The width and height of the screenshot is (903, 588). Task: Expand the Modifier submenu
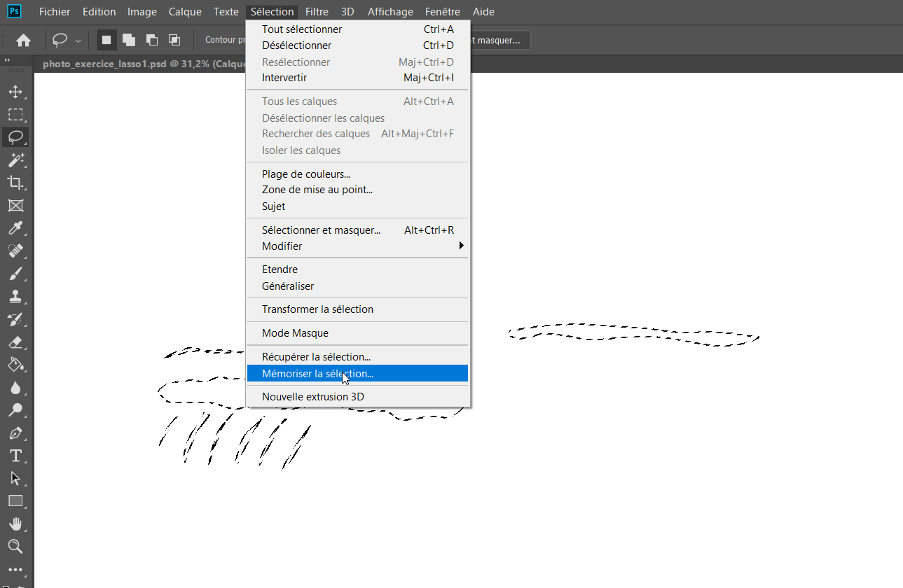pos(357,246)
